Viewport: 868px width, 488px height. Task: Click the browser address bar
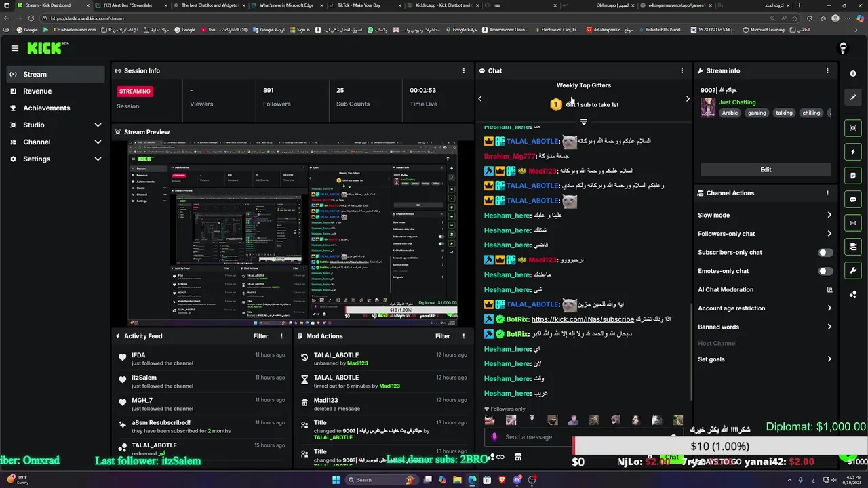pos(407,18)
